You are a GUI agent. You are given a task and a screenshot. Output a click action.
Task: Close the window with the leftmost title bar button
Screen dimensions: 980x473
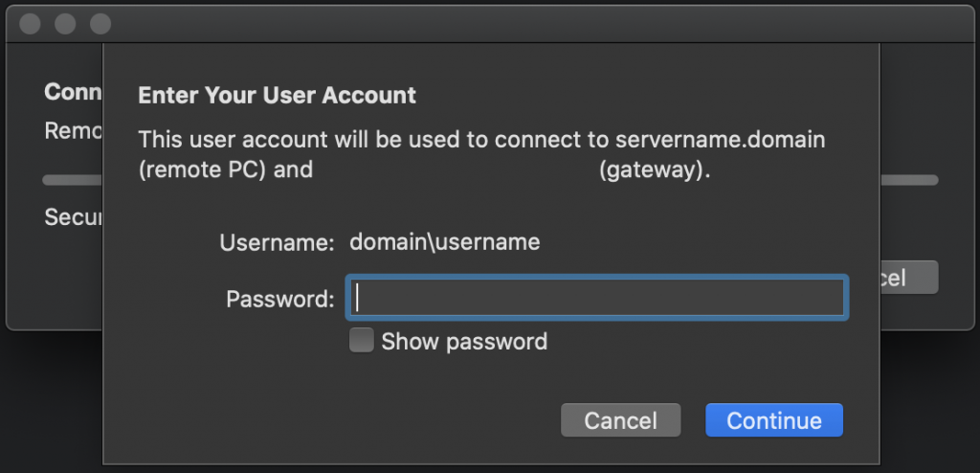30,24
